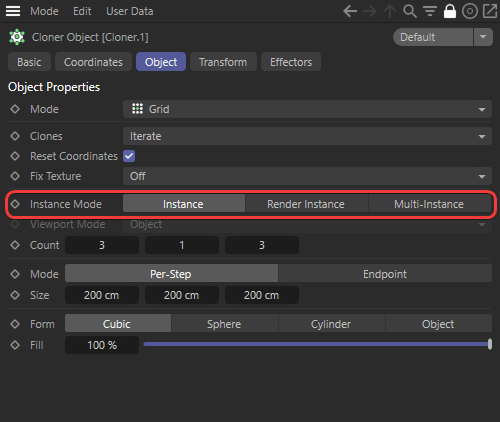Open the Fix Texture Off dropdown

tap(307, 176)
